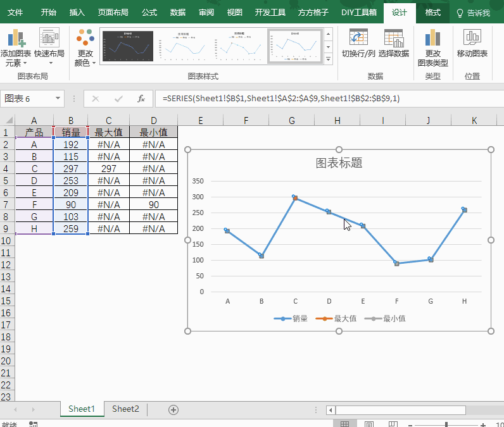Switch to 开始 ribbon tab
Image resolution: width=504 pixels, height=427 pixels.
tap(49, 13)
